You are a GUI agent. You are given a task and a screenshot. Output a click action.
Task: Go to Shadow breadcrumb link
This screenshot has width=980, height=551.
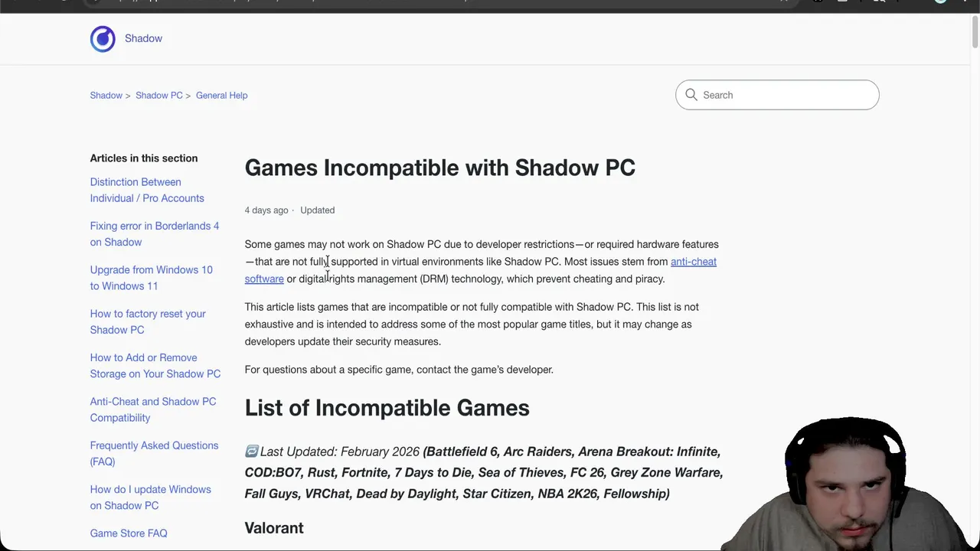tap(106, 96)
